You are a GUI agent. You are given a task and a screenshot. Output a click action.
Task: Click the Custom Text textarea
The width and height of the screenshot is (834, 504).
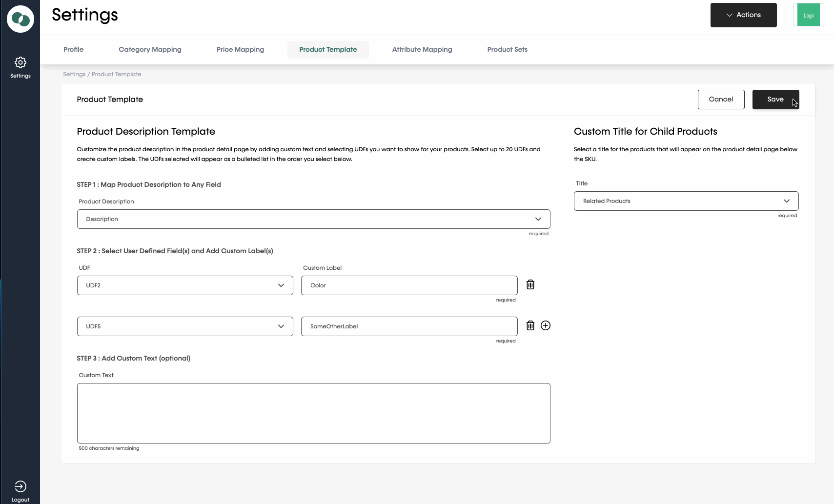coord(313,413)
